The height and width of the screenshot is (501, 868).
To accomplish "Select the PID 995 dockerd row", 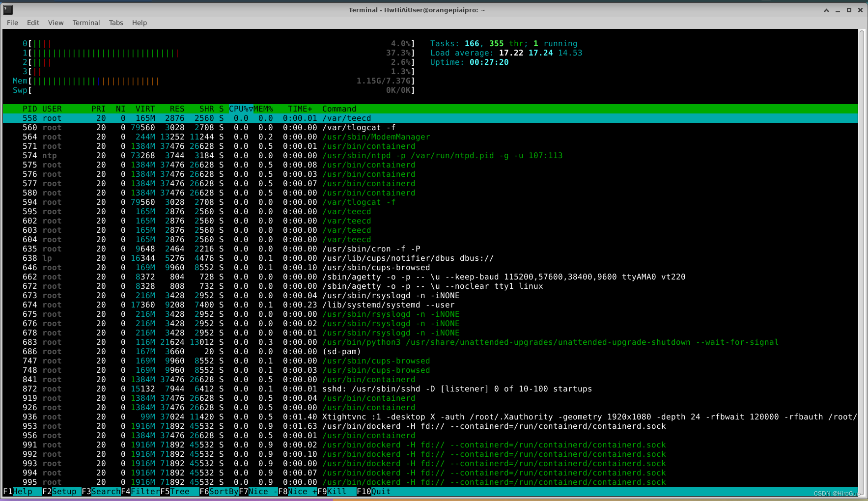I will pos(430,482).
